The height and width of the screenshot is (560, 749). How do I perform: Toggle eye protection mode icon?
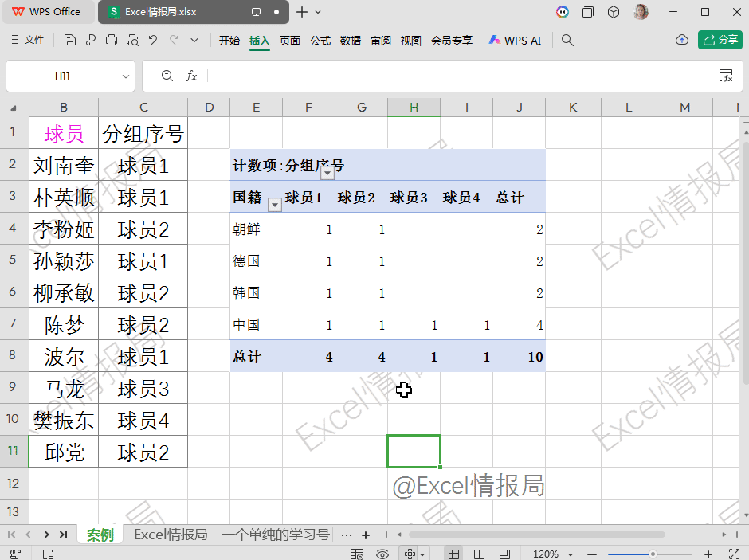(382, 554)
